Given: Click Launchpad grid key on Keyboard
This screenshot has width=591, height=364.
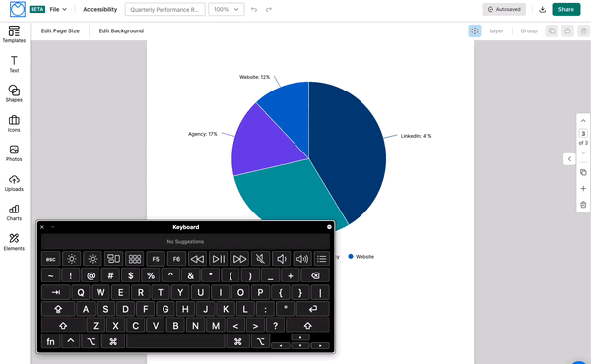Looking at the screenshot, I should tap(135, 259).
